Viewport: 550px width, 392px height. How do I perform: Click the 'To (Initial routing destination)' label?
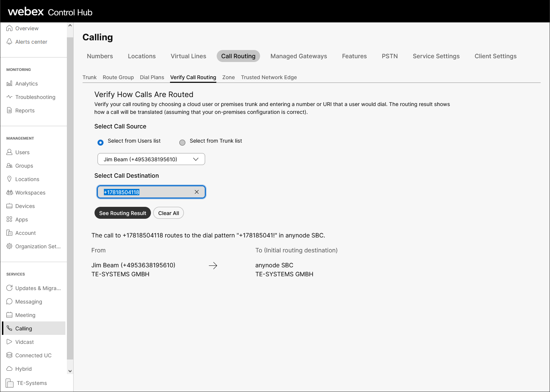click(296, 250)
